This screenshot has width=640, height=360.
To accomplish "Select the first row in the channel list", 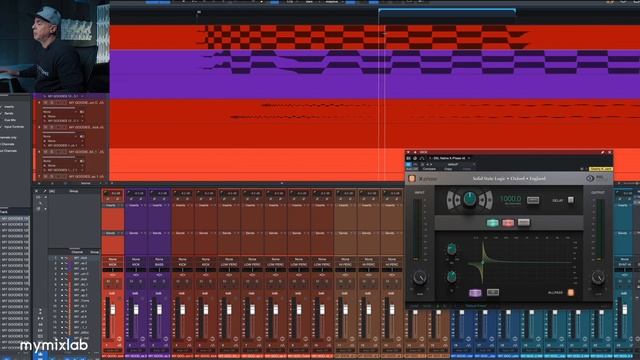I will (75, 258).
